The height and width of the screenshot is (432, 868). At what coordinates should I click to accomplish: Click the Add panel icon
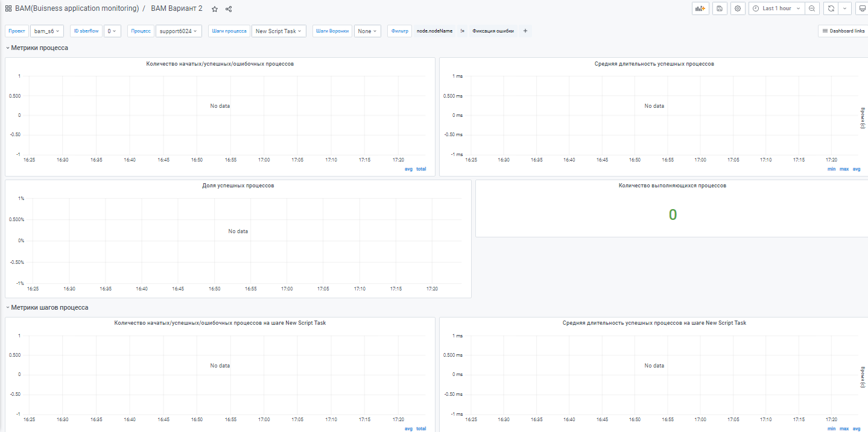(x=700, y=8)
